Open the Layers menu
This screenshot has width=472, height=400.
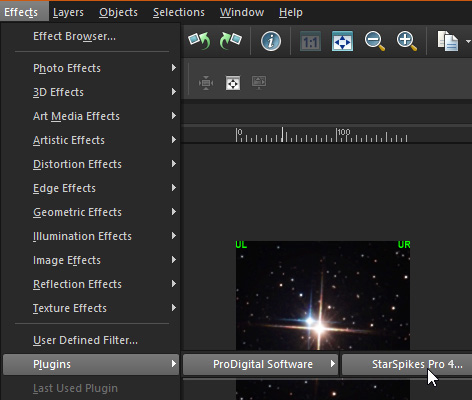coord(68,12)
